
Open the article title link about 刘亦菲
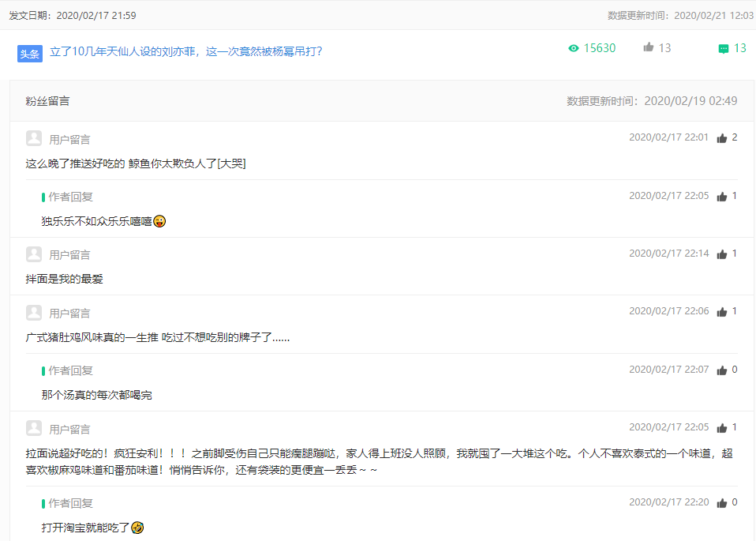(185, 51)
